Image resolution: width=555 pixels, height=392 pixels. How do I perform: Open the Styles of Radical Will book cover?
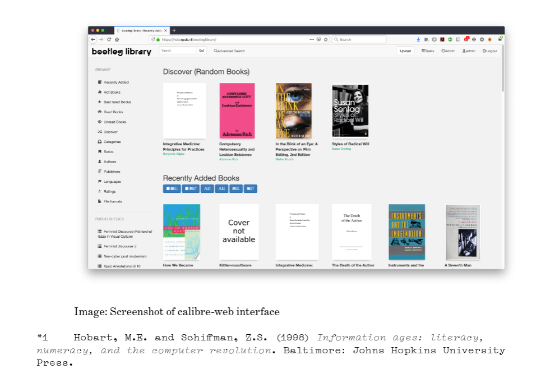tap(350, 111)
